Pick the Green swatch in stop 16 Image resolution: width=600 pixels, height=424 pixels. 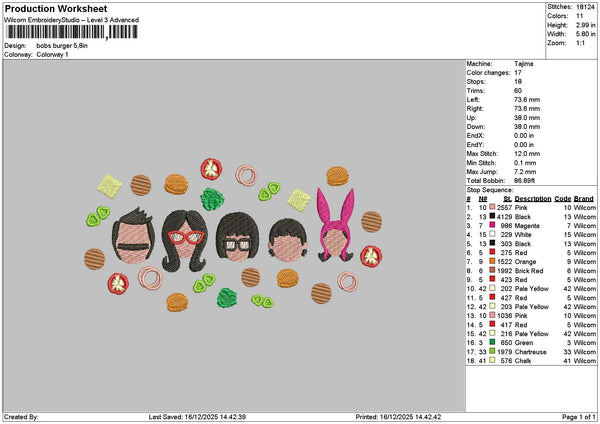click(492, 342)
